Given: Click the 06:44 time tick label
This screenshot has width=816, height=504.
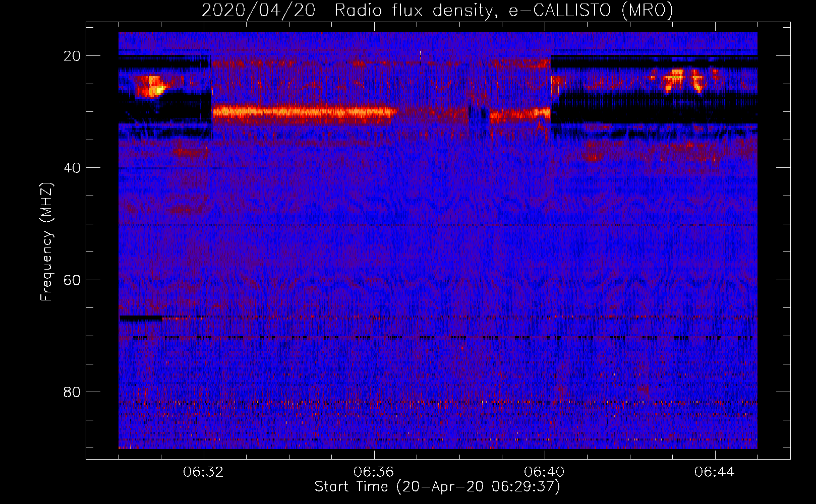Looking at the screenshot, I should click(x=715, y=472).
